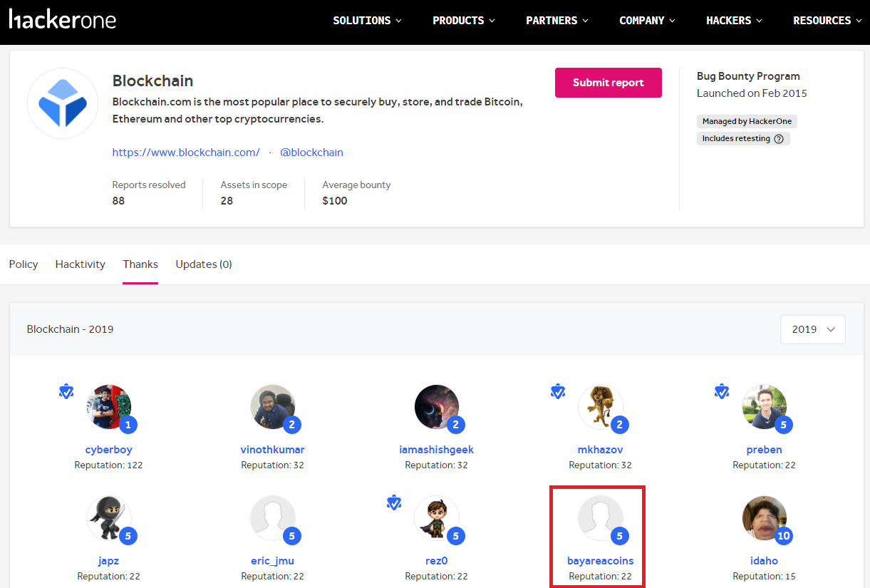Open the blockchain.com website link

(x=186, y=153)
